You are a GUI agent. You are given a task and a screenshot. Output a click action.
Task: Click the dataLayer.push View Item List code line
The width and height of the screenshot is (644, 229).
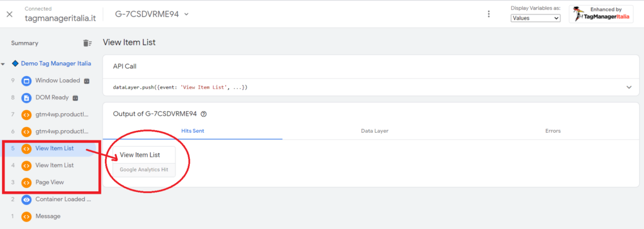coord(180,87)
